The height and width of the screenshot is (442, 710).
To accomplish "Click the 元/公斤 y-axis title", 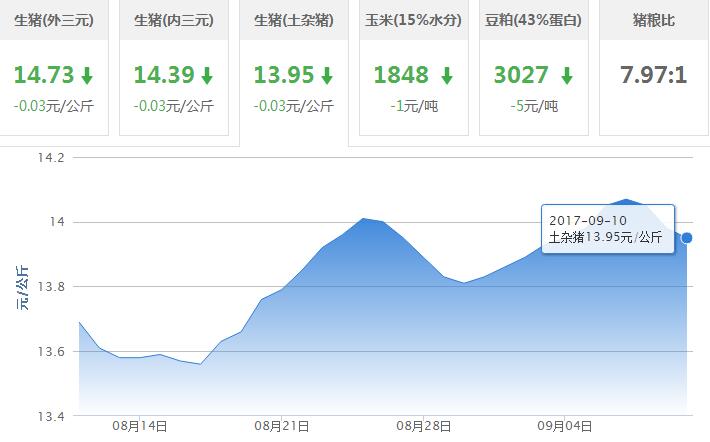I will tap(22, 286).
